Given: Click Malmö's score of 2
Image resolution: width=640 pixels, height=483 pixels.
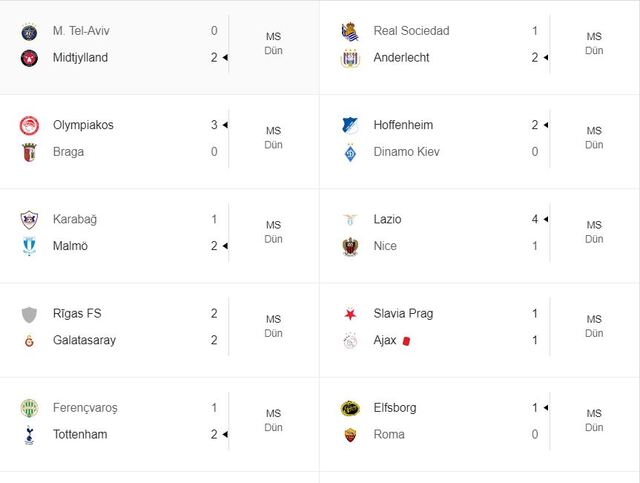Looking at the screenshot, I should coord(214,246).
